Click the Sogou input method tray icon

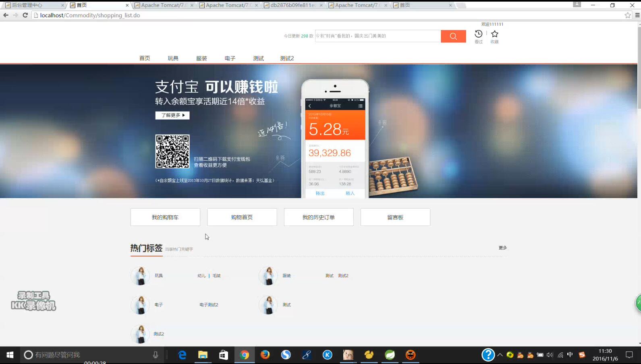click(x=582, y=355)
